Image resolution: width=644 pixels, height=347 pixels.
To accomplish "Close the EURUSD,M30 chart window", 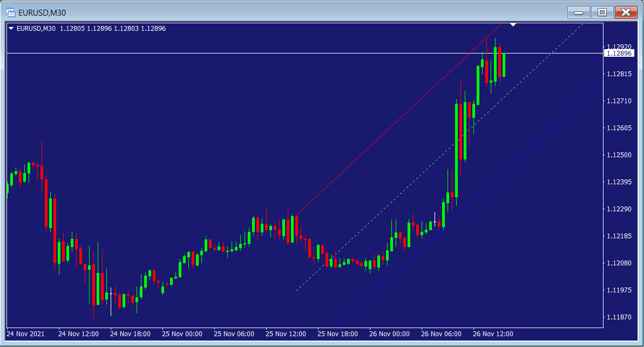I will (626, 12).
